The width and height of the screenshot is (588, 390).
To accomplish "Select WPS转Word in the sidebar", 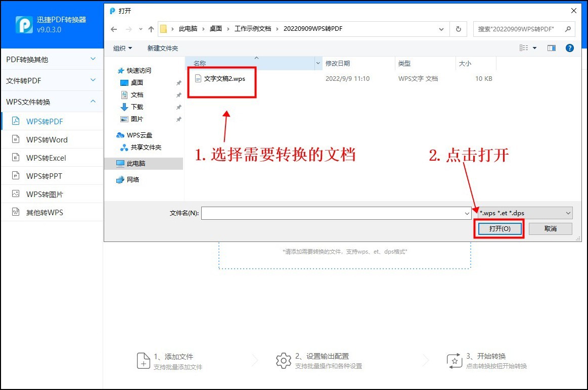I will [x=47, y=139].
